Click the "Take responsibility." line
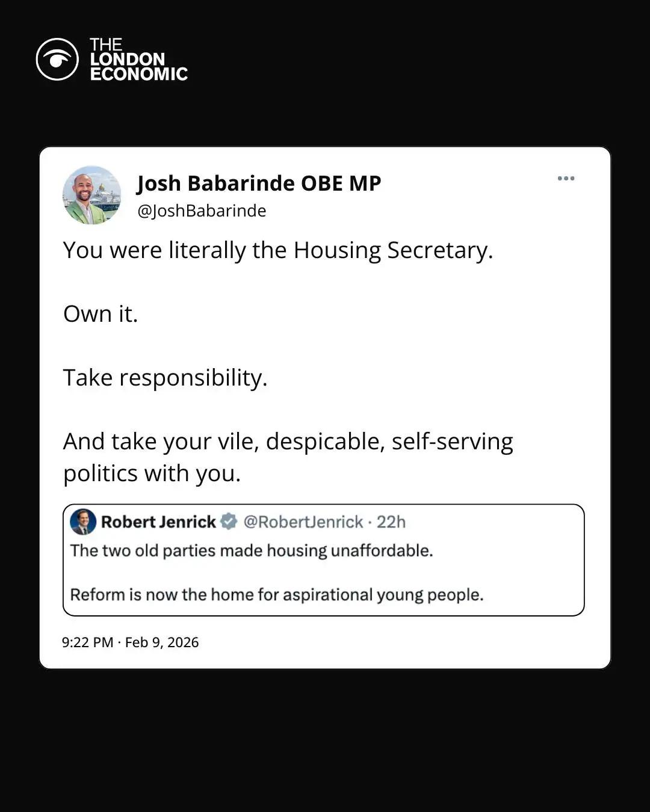Screen dimensions: 650x812 coord(165,378)
